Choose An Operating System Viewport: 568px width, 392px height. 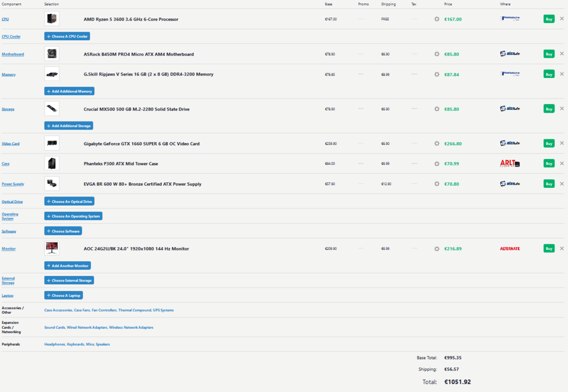(x=73, y=216)
